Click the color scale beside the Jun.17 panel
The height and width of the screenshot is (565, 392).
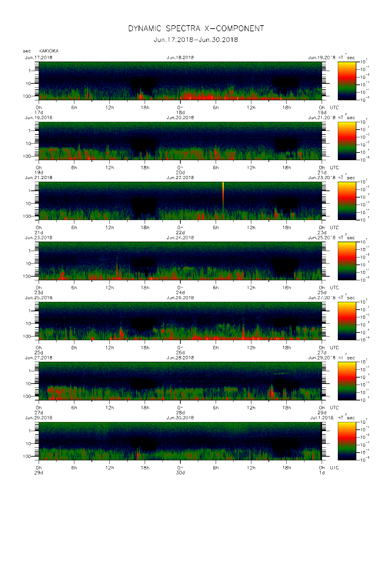click(347, 81)
